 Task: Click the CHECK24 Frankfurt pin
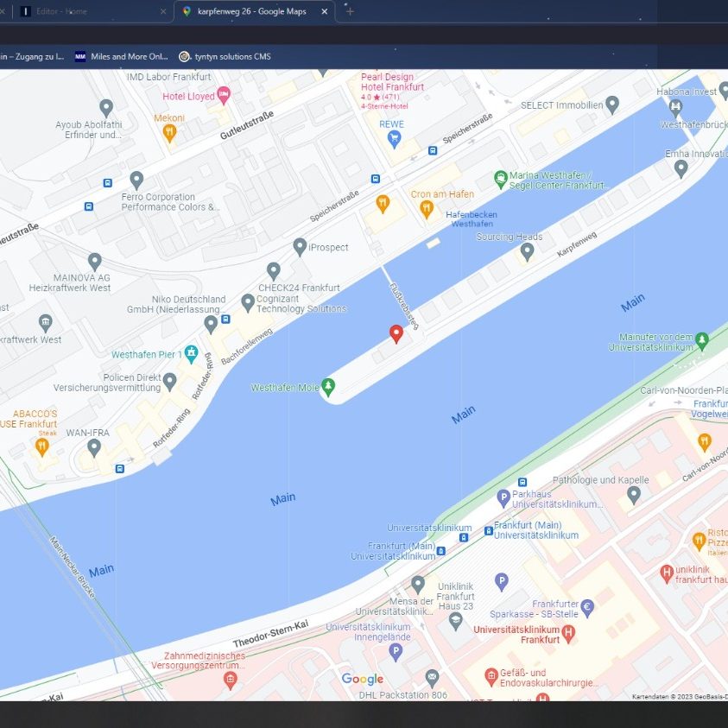274,271
